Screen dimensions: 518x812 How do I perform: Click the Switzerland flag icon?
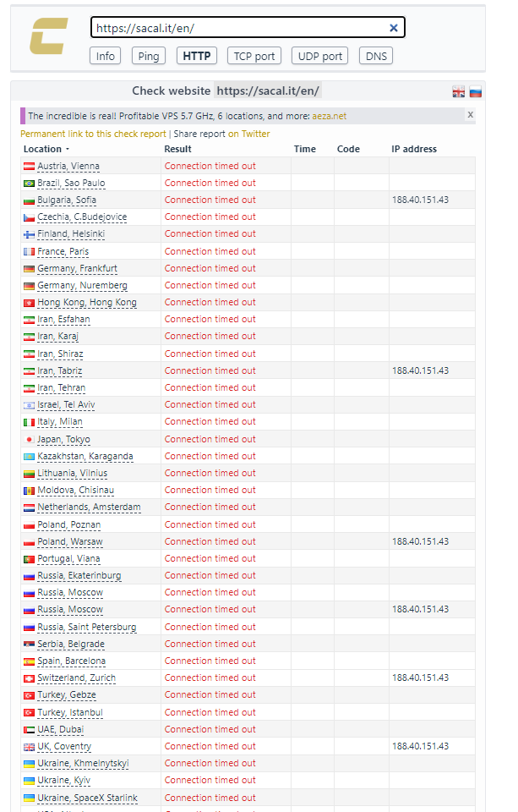coord(29,678)
